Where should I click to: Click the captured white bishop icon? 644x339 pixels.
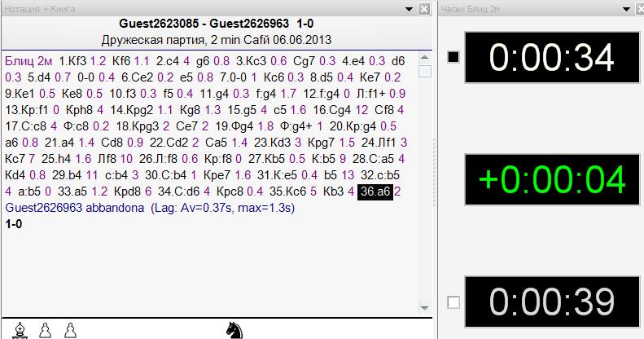tap(20, 329)
